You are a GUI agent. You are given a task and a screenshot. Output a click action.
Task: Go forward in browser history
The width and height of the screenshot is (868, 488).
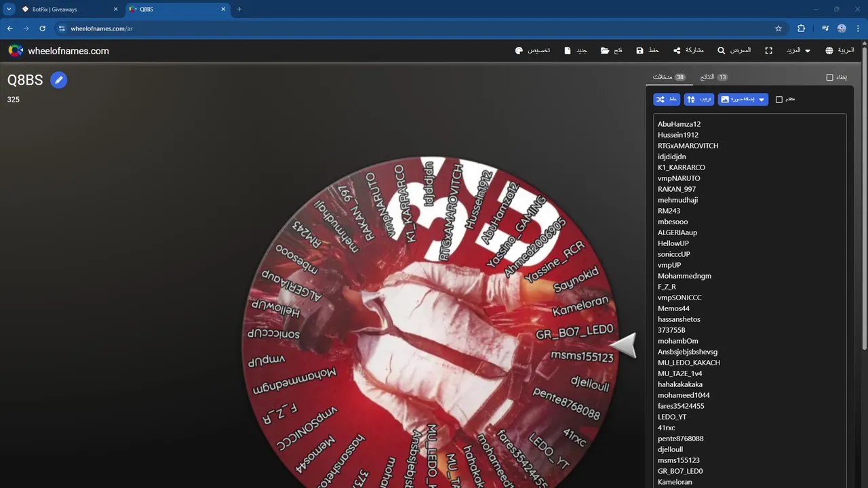pyautogui.click(x=26, y=28)
